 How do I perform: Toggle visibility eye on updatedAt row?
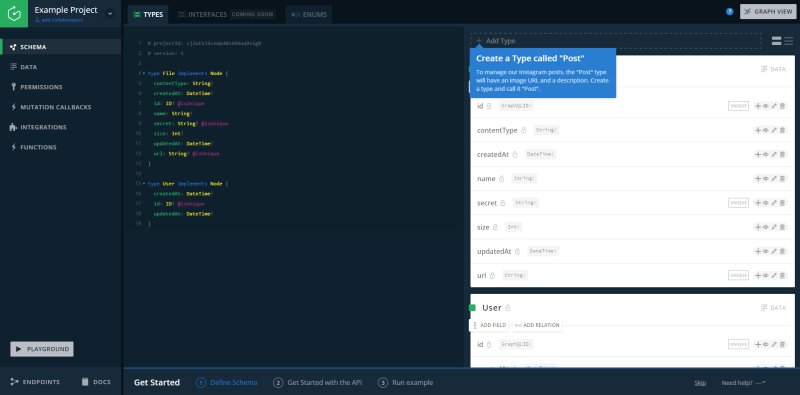click(x=765, y=251)
